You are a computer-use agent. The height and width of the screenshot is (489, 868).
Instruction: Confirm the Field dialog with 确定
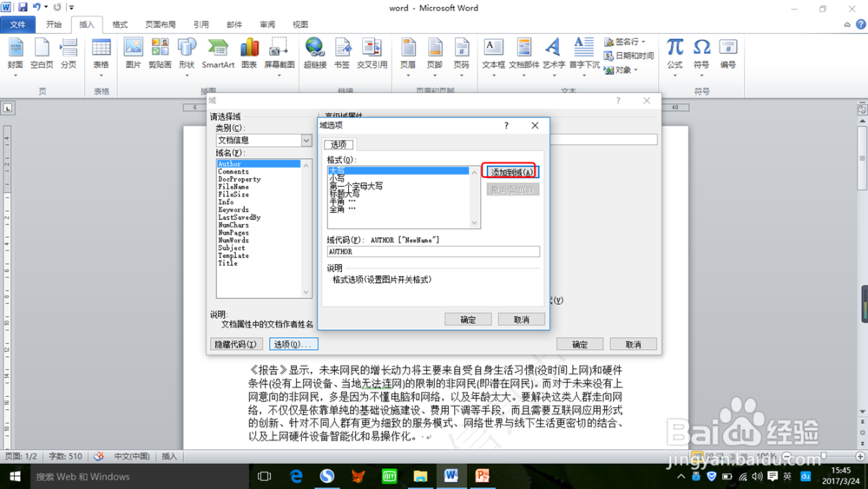point(580,345)
